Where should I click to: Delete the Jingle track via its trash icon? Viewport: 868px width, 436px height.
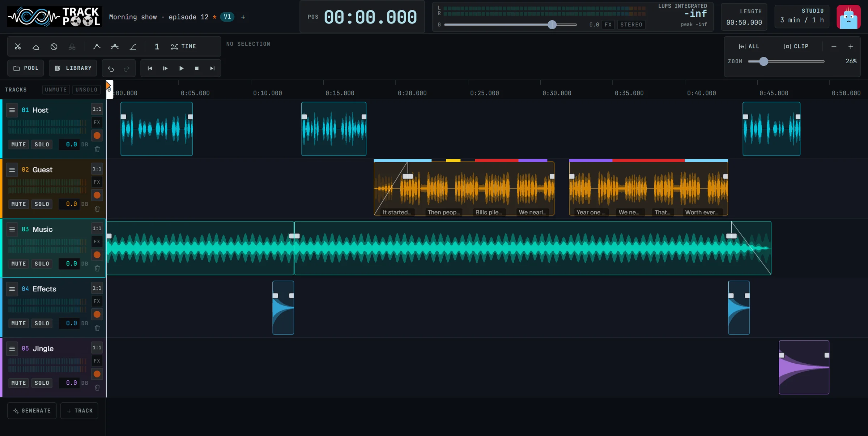[97, 388]
